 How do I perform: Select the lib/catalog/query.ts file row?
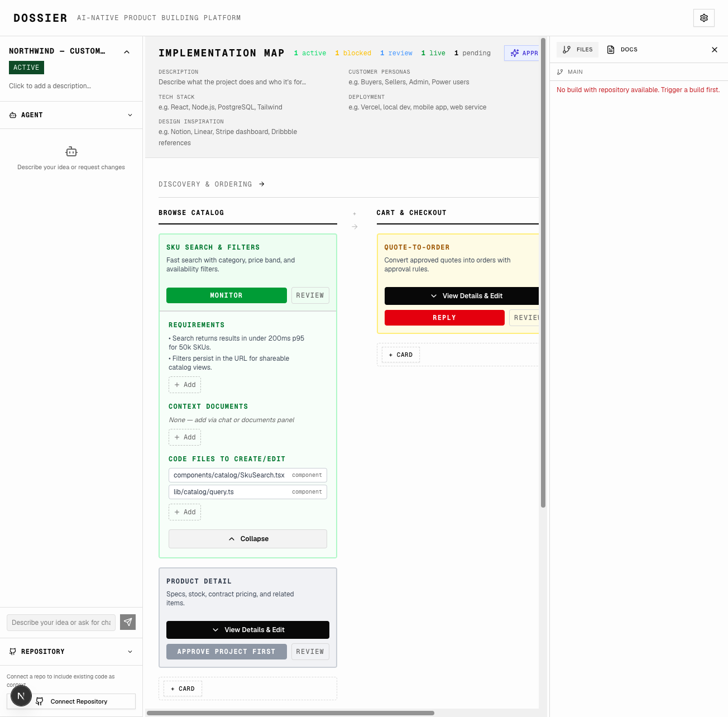pos(248,492)
